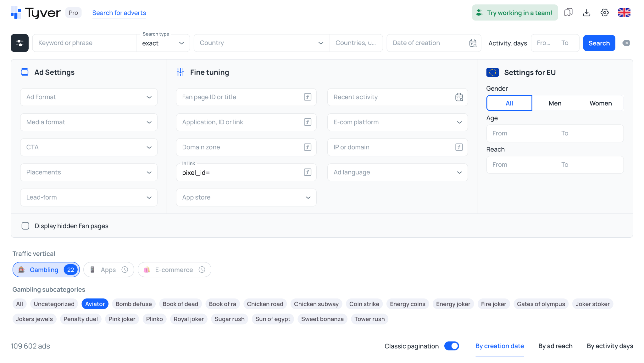The width and height of the screenshot is (644, 363).
Task: Click the Fine tuning sliders icon
Action: [180, 72]
